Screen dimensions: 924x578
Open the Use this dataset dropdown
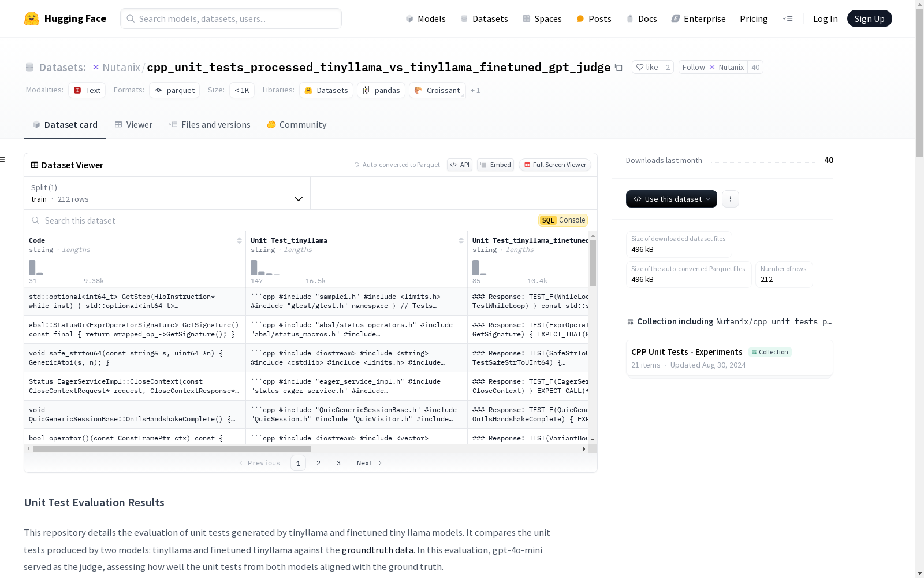click(x=672, y=199)
